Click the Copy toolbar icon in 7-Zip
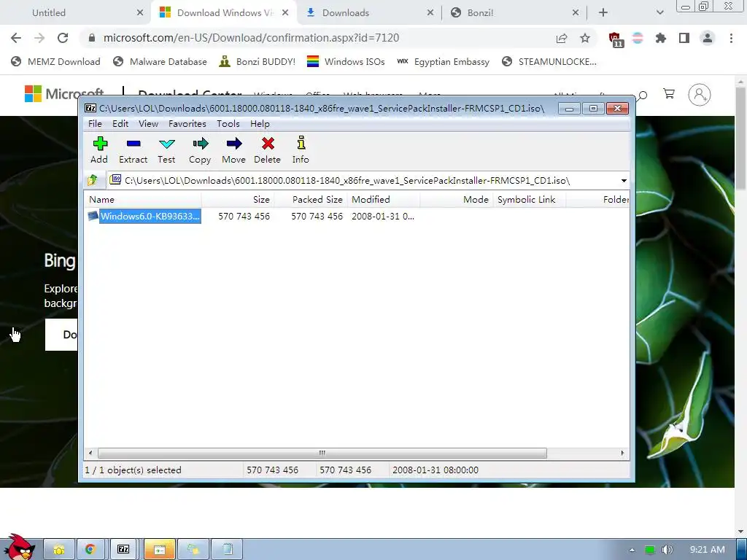 200,150
